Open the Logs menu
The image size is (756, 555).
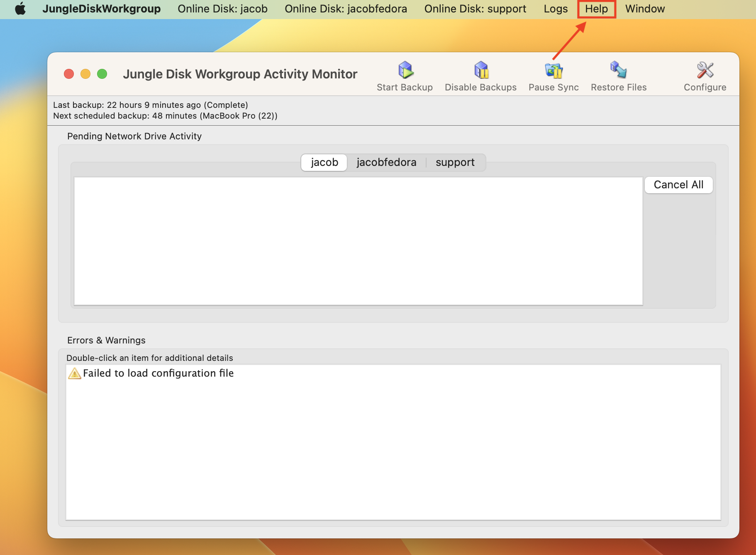pyautogui.click(x=556, y=9)
